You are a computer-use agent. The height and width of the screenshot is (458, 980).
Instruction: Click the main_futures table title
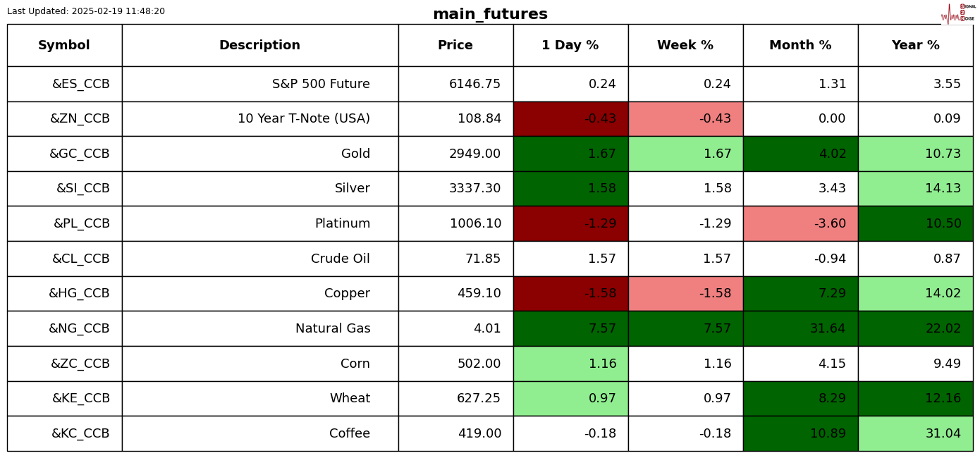(x=490, y=15)
